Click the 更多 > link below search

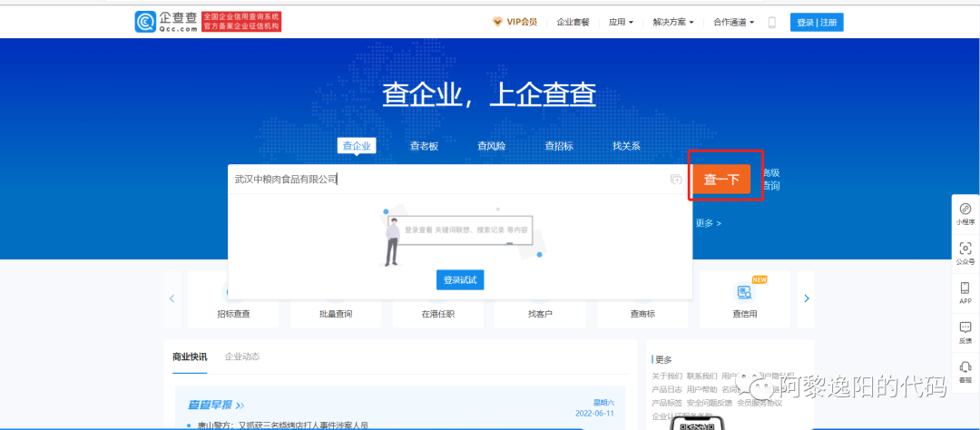pos(708,223)
